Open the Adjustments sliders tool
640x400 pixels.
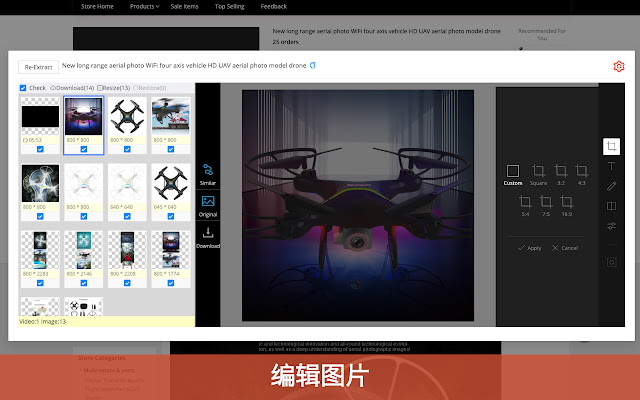pyautogui.click(x=612, y=226)
